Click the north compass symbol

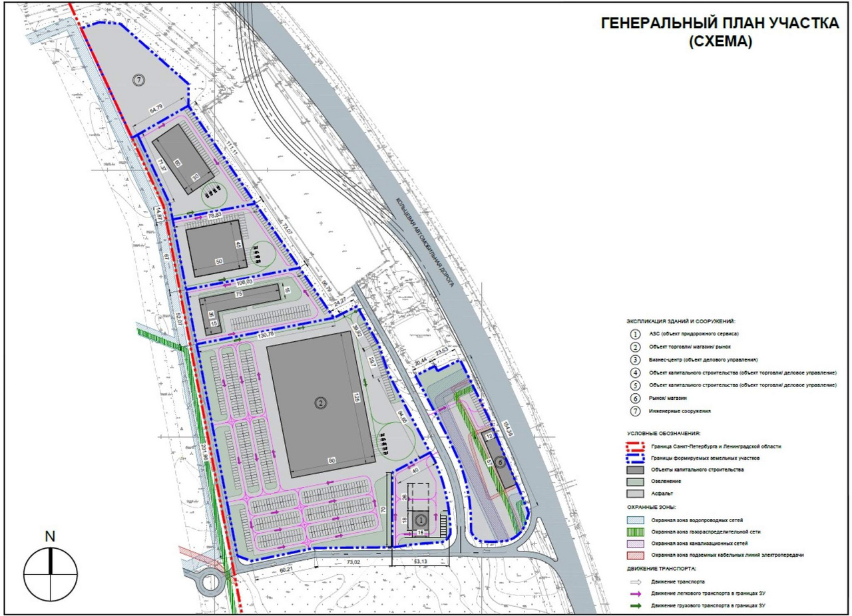tap(51, 573)
